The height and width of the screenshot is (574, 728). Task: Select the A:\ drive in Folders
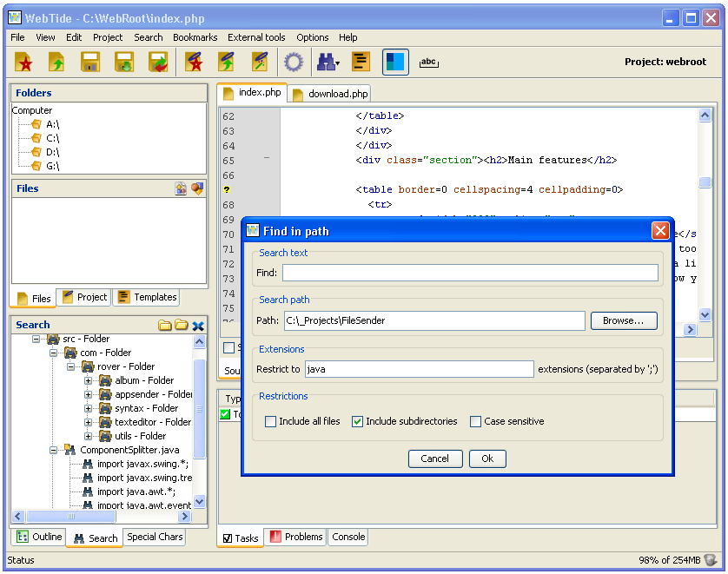point(45,124)
